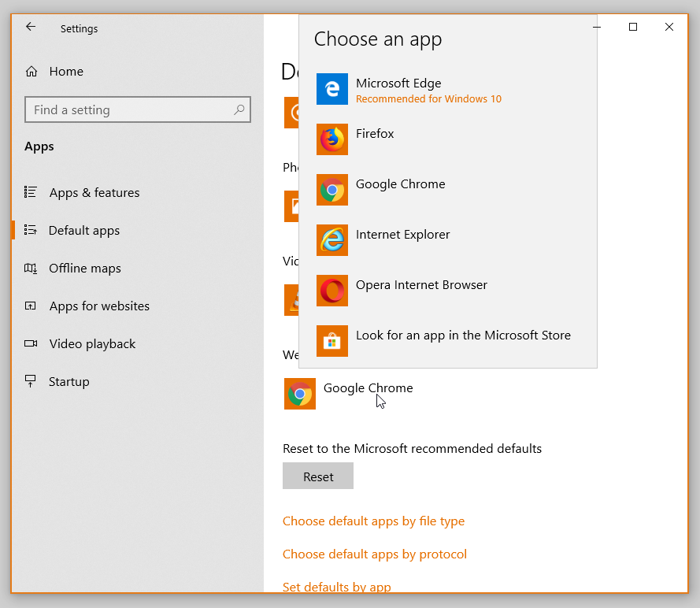700x608 pixels.
Task: Choose the Firefox icon
Action: point(332,139)
